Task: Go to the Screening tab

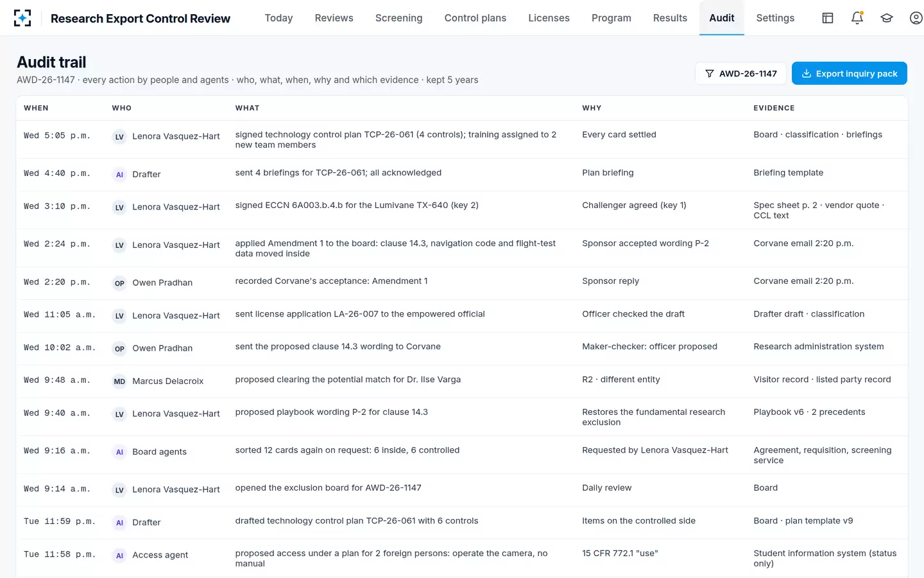Action: 398,18
